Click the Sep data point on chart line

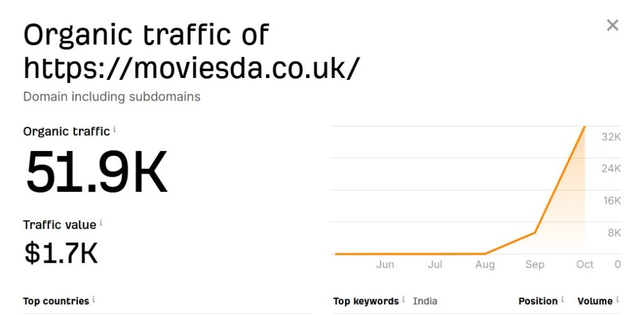[x=535, y=233]
